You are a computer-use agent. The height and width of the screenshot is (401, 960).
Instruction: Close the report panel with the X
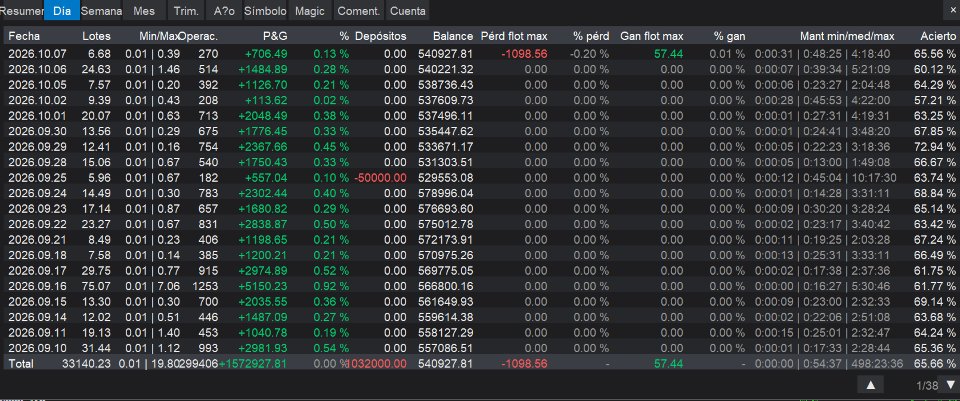point(951,10)
